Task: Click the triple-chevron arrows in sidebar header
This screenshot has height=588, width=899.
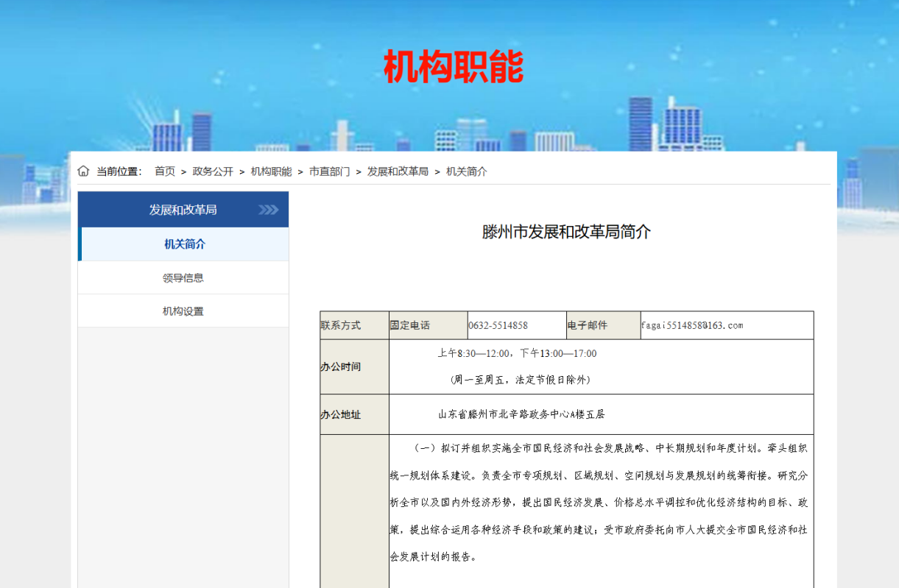Action: 268,210
